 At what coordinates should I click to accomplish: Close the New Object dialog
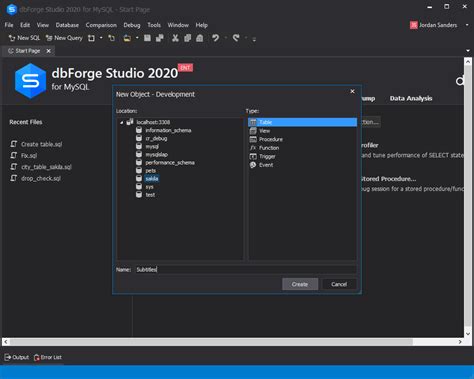(352, 91)
